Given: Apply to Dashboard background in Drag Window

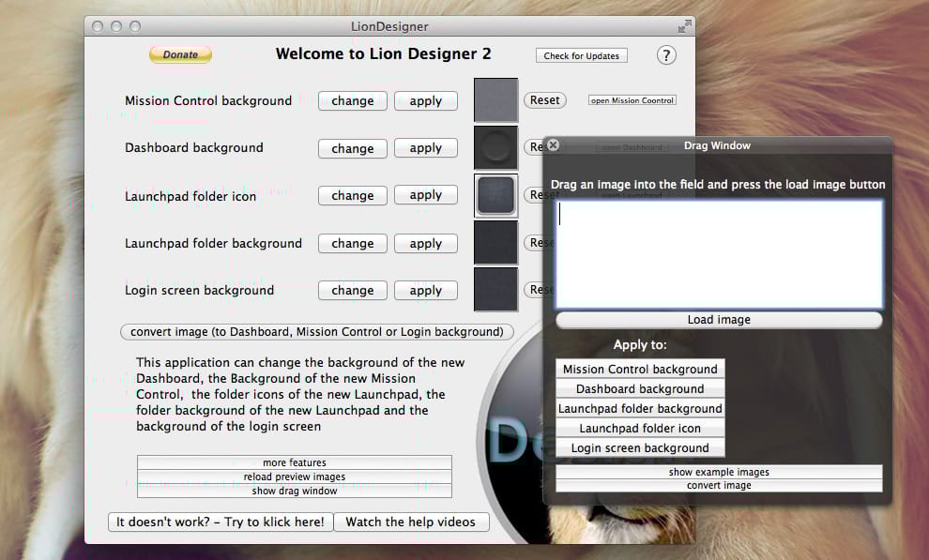Looking at the screenshot, I should pyautogui.click(x=640, y=389).
